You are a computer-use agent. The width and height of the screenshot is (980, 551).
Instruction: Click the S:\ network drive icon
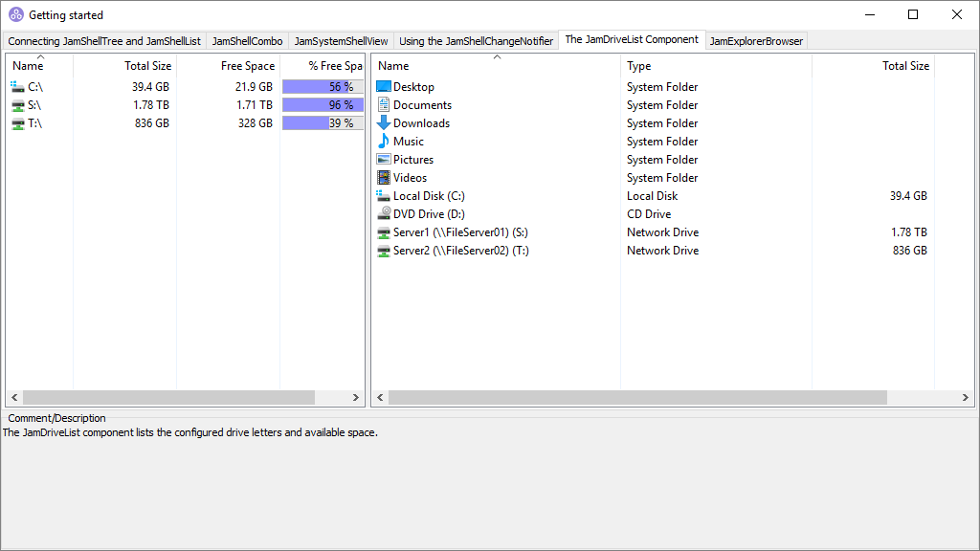[x=17, y=104]
